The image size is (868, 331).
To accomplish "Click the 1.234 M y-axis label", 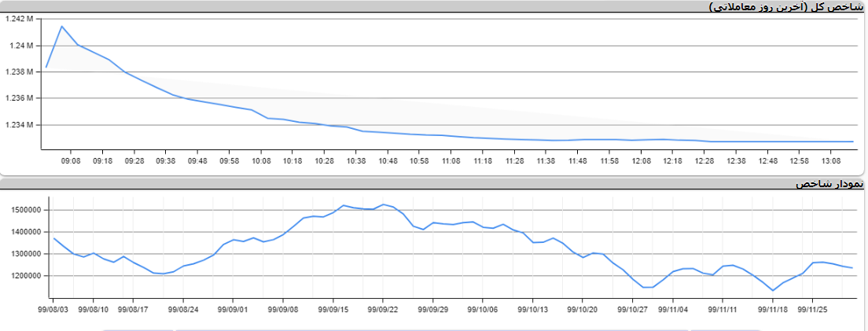I will click(x=19, y=125).
